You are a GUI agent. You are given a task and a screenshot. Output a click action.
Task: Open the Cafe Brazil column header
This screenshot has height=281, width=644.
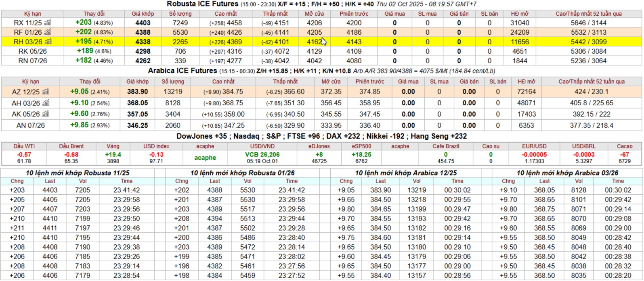[x=446, y=146]
